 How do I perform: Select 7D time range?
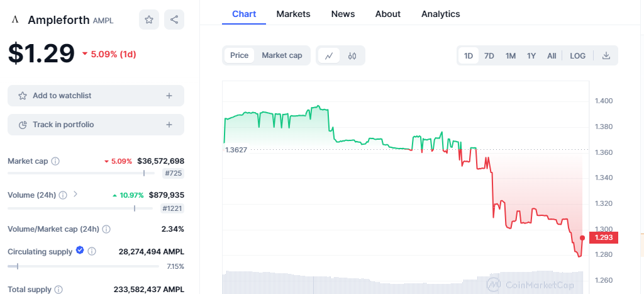point(489,56)
